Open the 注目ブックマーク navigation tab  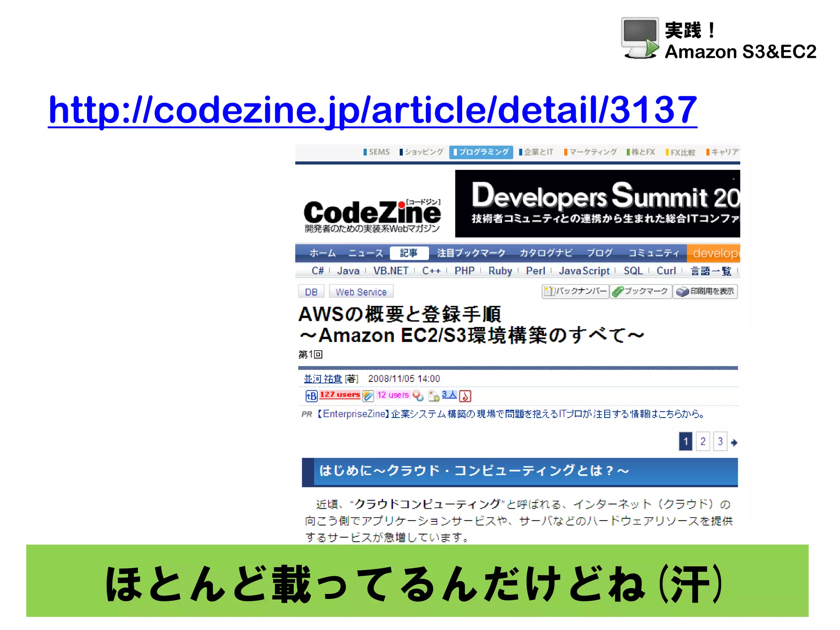point(471,253)
